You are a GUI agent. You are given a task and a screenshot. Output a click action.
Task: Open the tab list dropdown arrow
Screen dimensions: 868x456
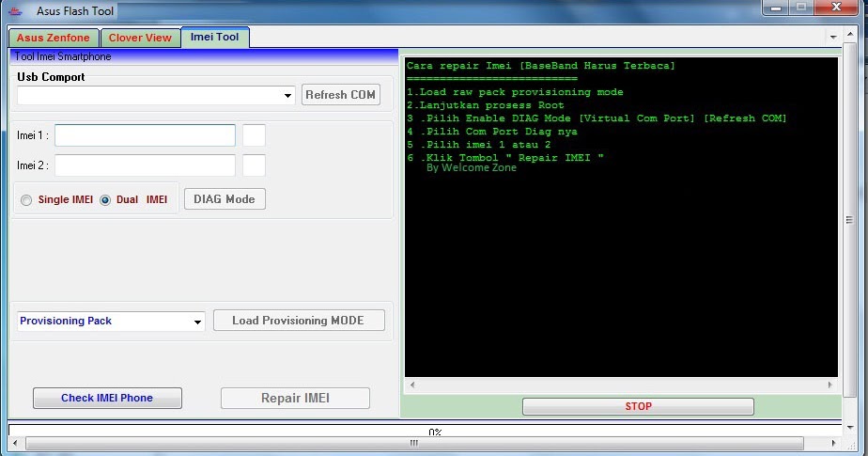833,37
